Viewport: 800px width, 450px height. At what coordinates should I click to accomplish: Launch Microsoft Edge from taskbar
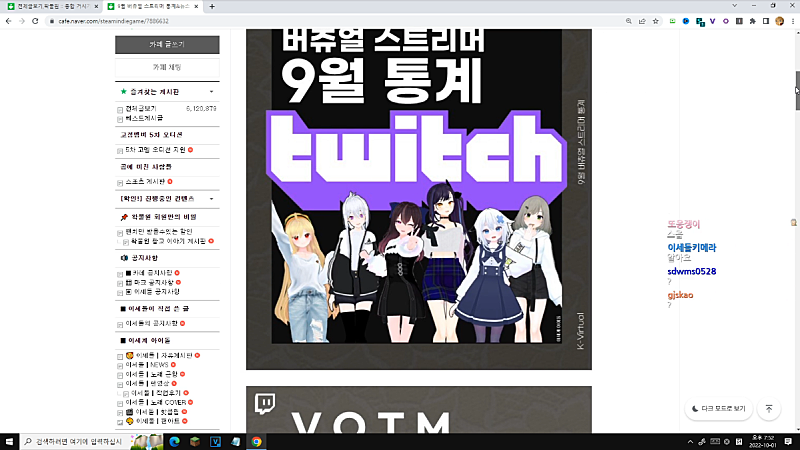click(x=174, y=441)
